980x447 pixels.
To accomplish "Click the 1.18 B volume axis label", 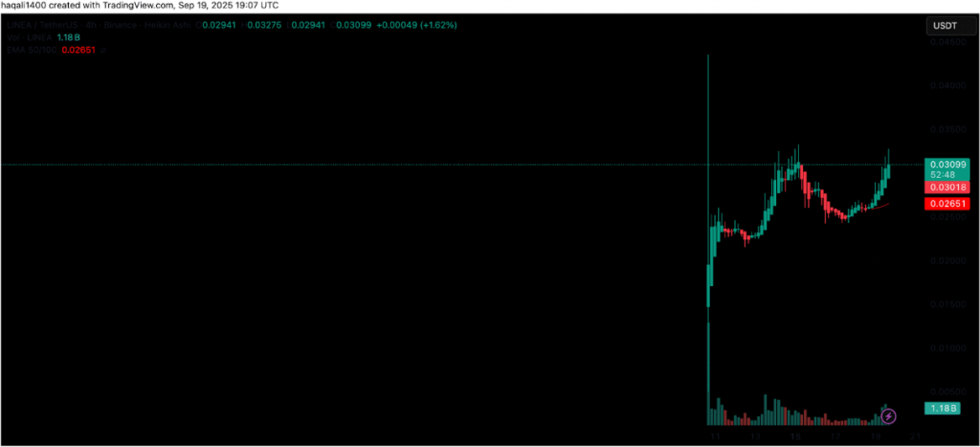I will [x=941, y=409].
